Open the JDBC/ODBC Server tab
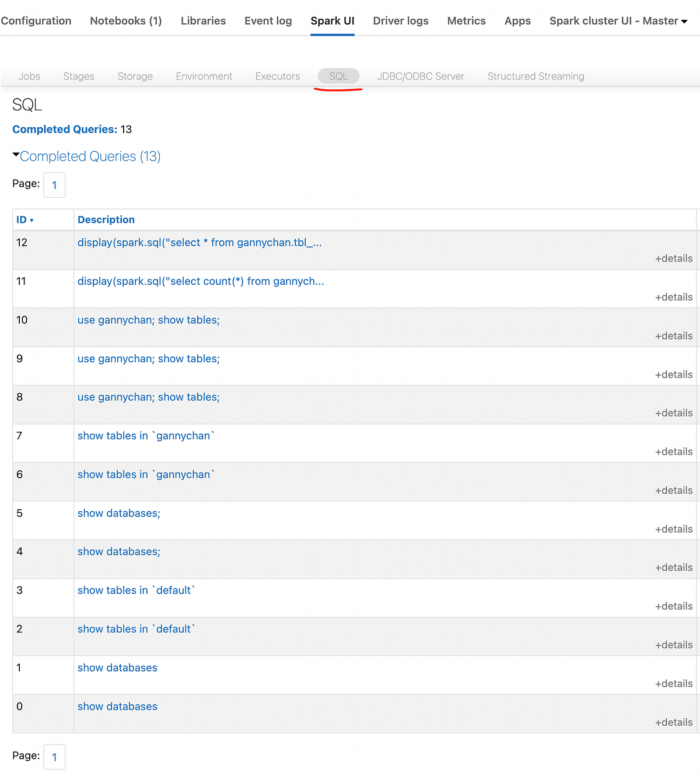The image size is (700, 776). (421, 76)
